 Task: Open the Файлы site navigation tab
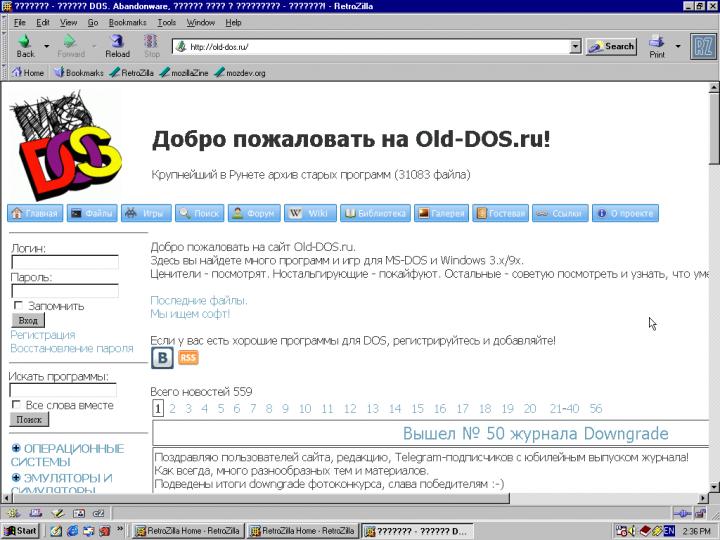point(92,213)
